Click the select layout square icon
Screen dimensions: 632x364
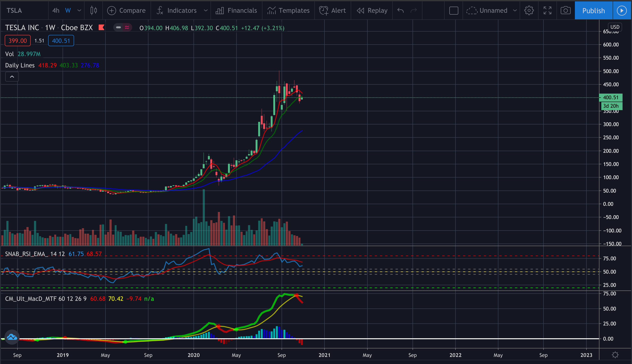tap(454, 11)
